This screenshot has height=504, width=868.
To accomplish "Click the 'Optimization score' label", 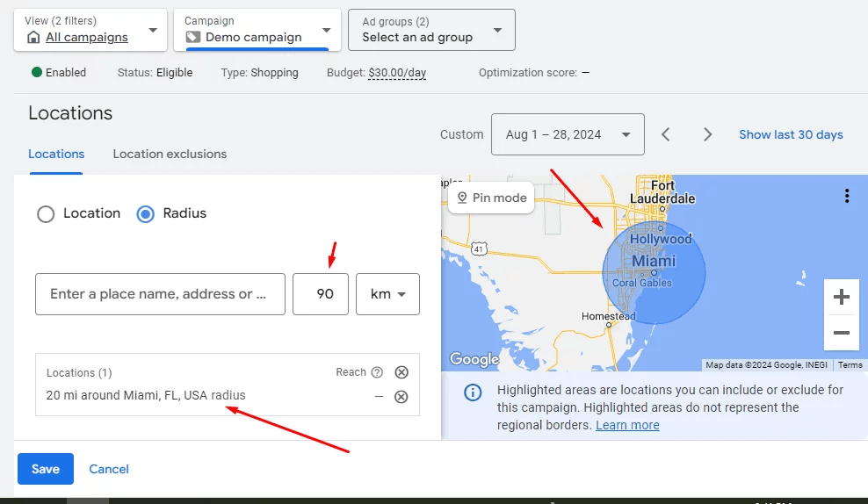I will tap(527, 73).
